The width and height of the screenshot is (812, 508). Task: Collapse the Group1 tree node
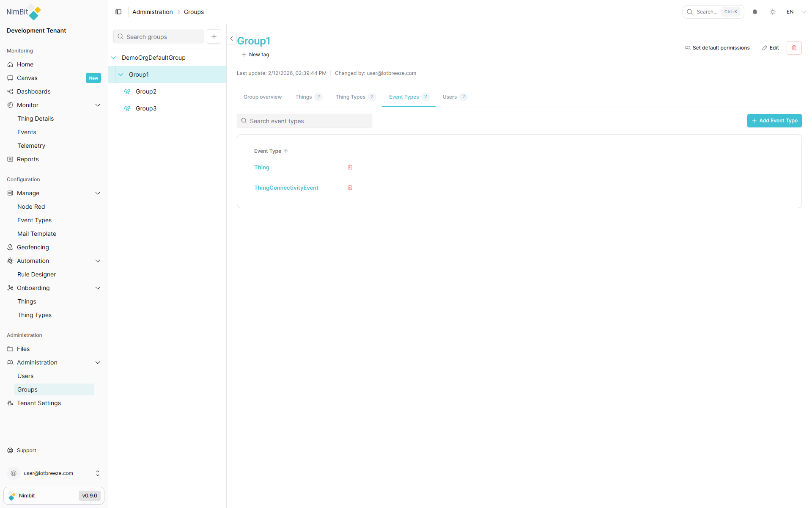pos(121,75)
